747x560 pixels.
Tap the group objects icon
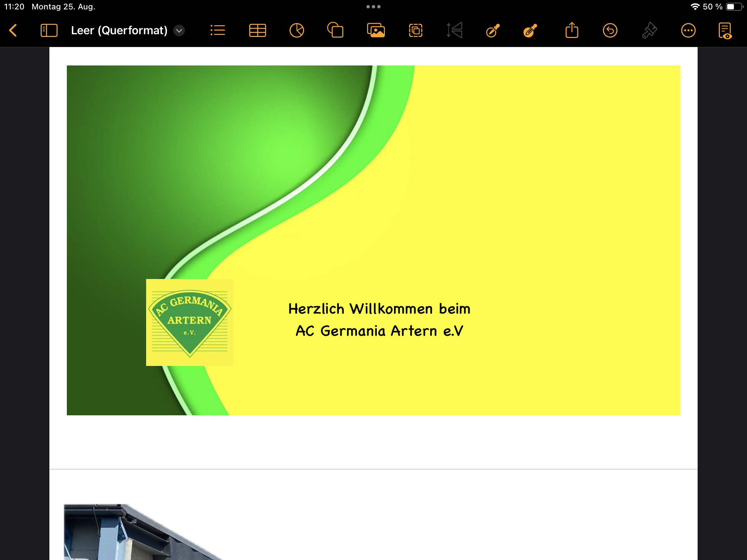415,30
